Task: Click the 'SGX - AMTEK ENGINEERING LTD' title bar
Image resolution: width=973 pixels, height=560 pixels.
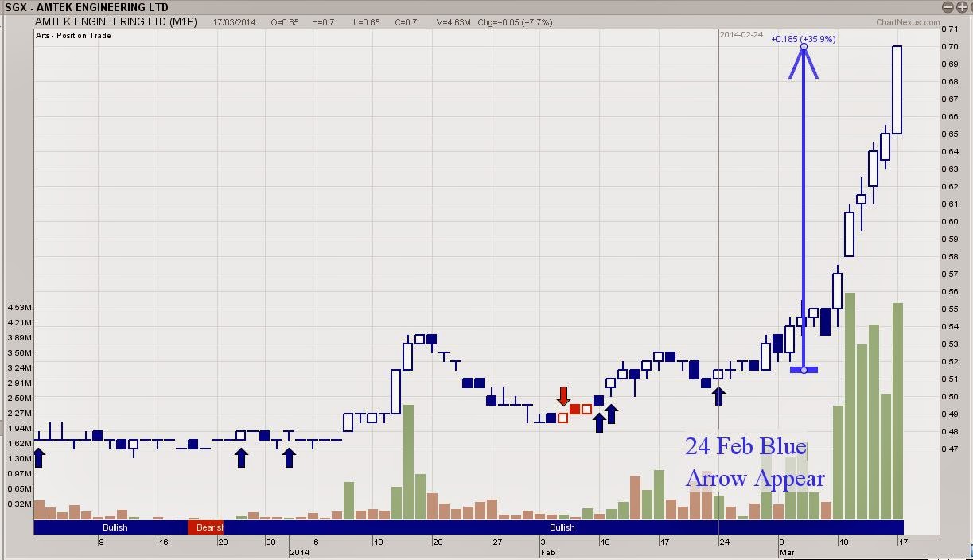Action: coord(486,7)
